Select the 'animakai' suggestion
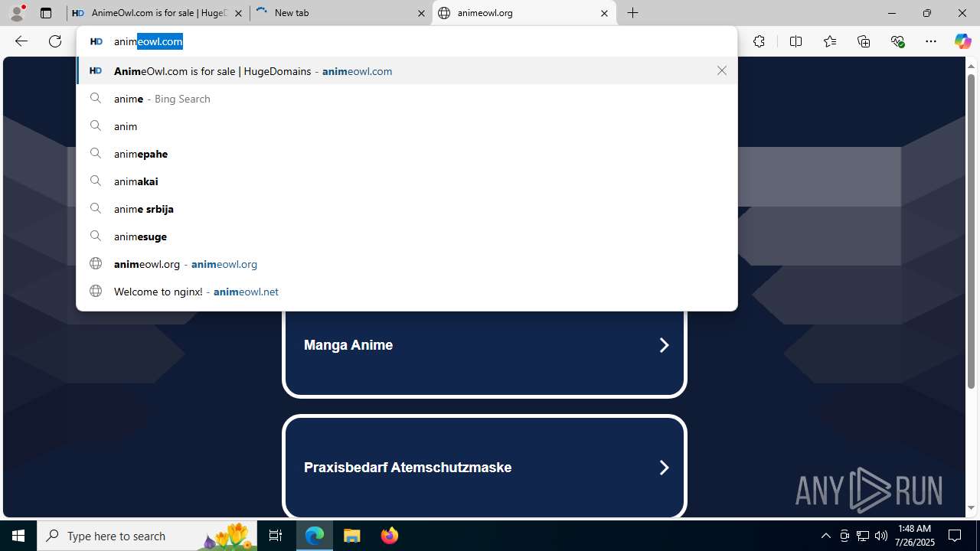 [407, 181]
